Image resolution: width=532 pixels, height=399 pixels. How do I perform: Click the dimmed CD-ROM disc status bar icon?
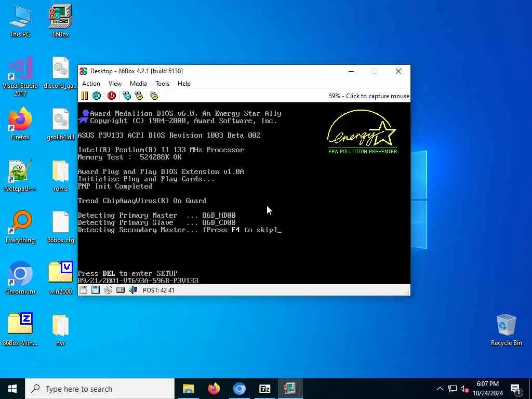click(108, 290)
